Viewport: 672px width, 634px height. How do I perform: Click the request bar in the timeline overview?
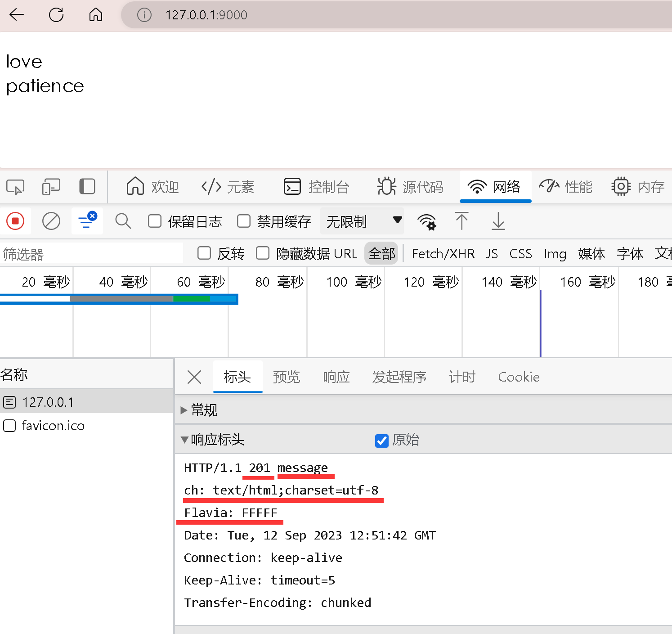click(119, 299)
